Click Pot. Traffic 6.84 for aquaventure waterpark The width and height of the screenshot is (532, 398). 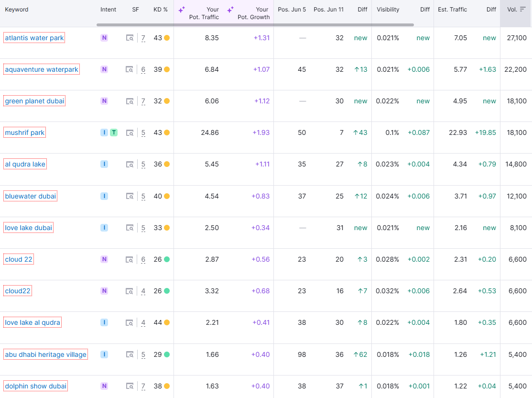tap(212, 69)
